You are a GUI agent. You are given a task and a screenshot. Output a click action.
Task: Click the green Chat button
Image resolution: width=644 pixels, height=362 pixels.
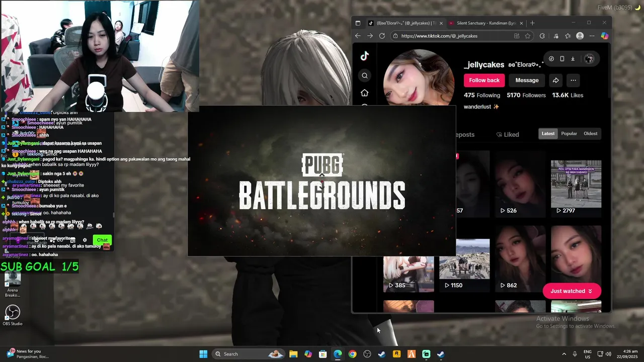(102, 240)
